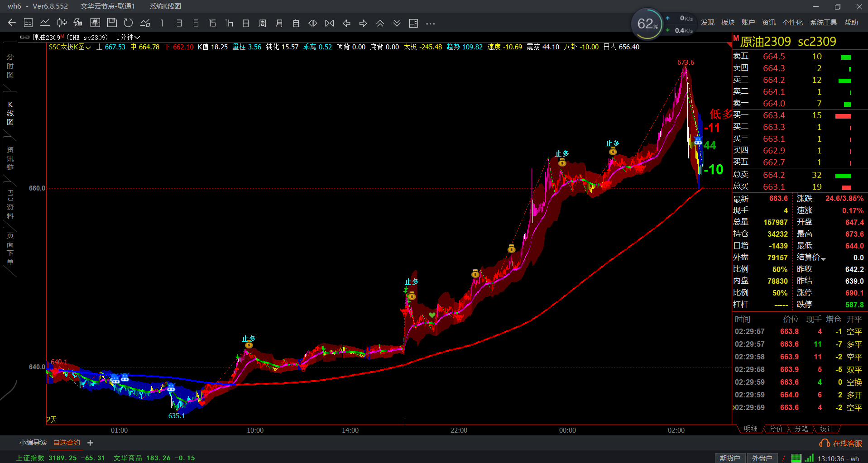The height and width of the screenshot is (463, 868).
Task: Click the compress K-line horizontally icon
Action: (x=330, y=23)
